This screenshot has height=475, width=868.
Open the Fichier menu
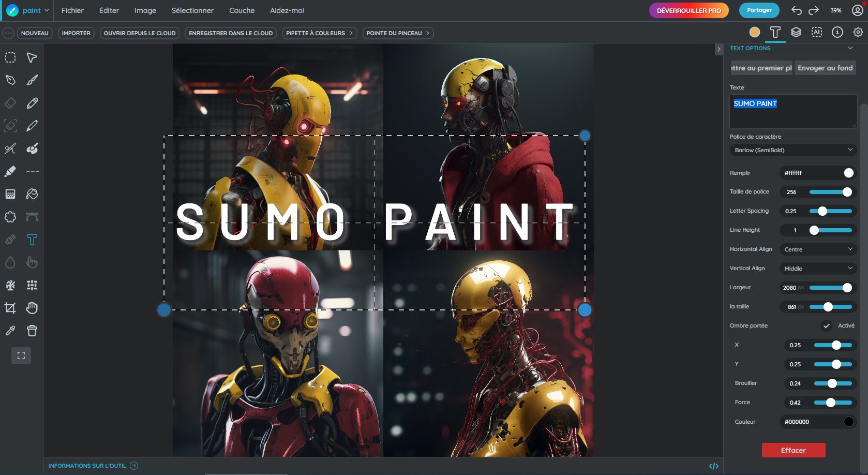tap(72, 10)
